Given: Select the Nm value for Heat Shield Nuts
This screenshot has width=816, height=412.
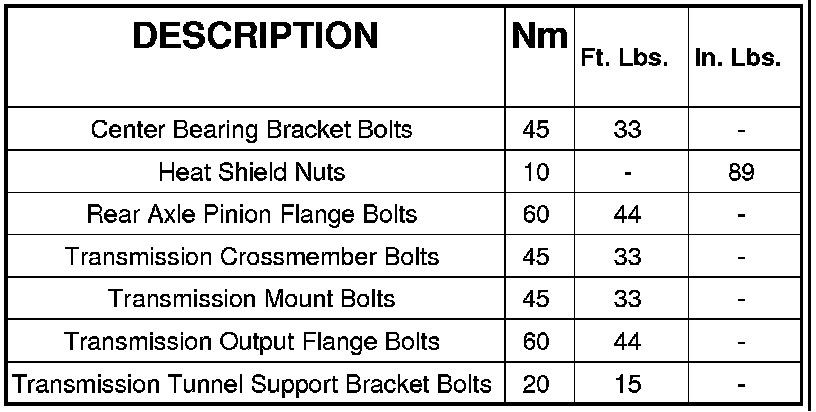Looking at the screenshot, I should click(536, 172).
